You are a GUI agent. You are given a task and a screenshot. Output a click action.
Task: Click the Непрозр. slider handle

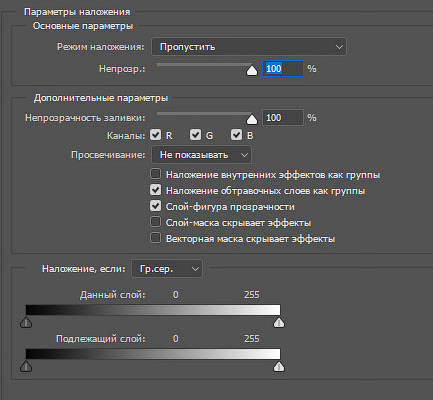(x=252, y=71)
